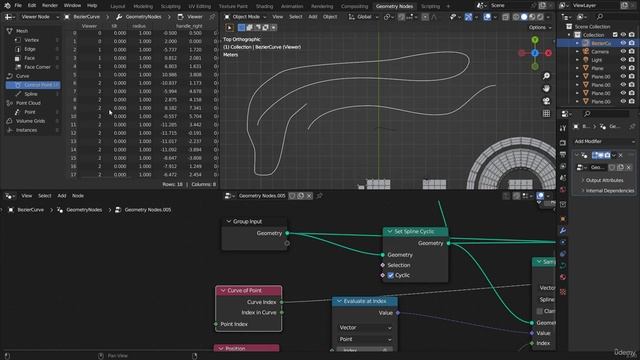Click the Mesh icon in the spreadsheet domain list
This screenshot has height=360, width=640.
(9, 31)
